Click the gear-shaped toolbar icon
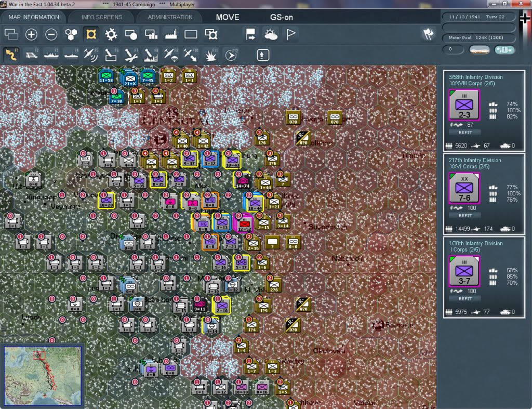532x409 pixels. click(111, 34)
